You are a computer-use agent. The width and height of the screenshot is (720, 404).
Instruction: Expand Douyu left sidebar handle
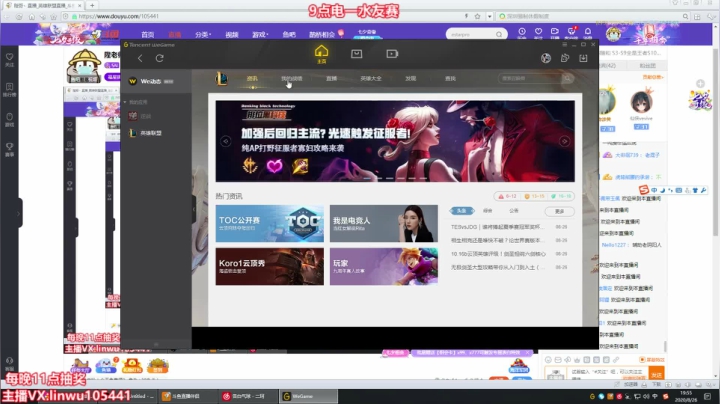pos(18,213)
